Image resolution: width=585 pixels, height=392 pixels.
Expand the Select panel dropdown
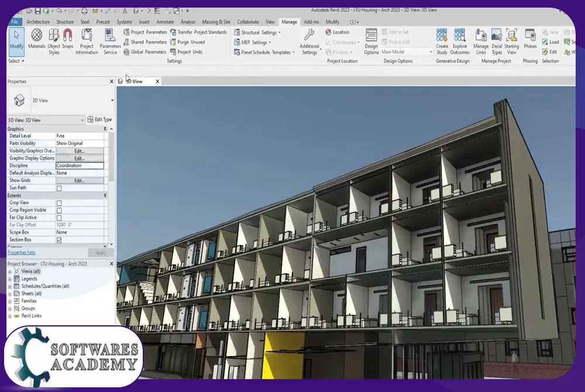point(16,61)
